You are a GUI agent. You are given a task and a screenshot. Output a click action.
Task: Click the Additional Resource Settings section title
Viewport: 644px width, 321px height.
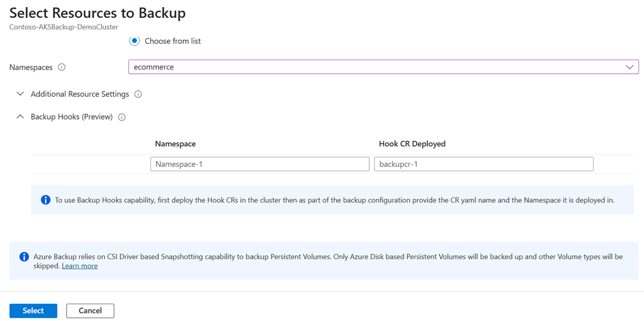tap(80, 94)
